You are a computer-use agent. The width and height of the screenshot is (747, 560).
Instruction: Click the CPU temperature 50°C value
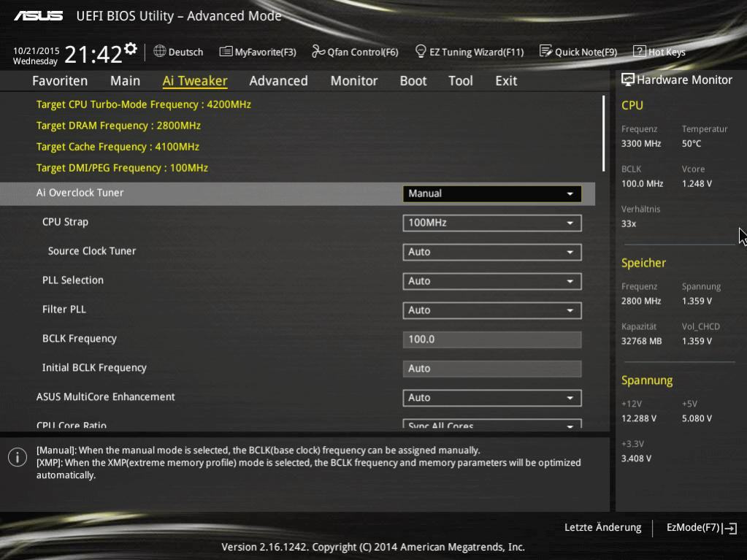coord(692,143)
